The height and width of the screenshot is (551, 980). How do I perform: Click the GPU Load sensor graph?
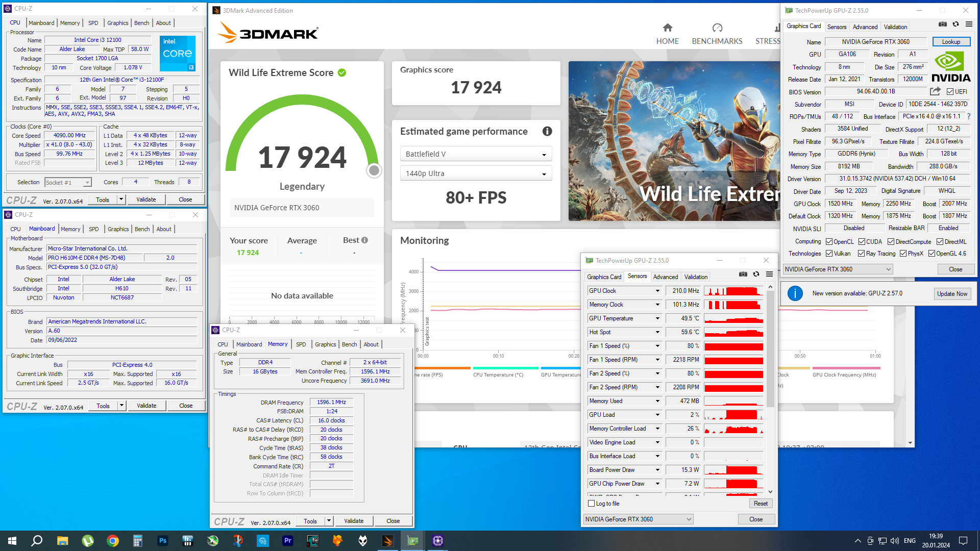pyautogui.click(x=733, y=415)
